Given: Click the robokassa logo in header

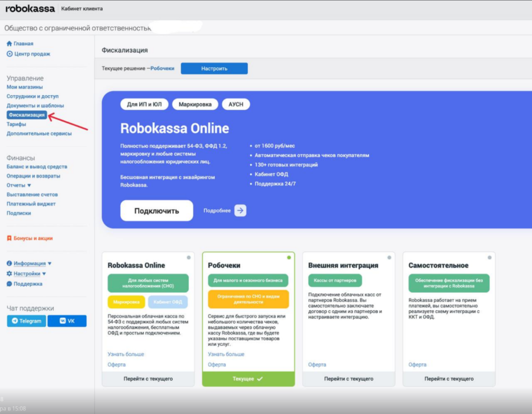Looking at the screenshot, I should tap(30, 9).
